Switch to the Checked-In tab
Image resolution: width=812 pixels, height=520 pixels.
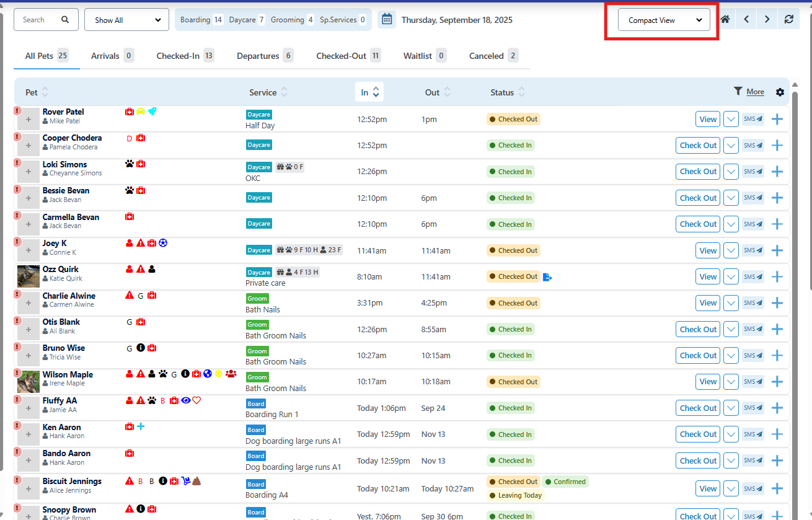coord(185,56)
